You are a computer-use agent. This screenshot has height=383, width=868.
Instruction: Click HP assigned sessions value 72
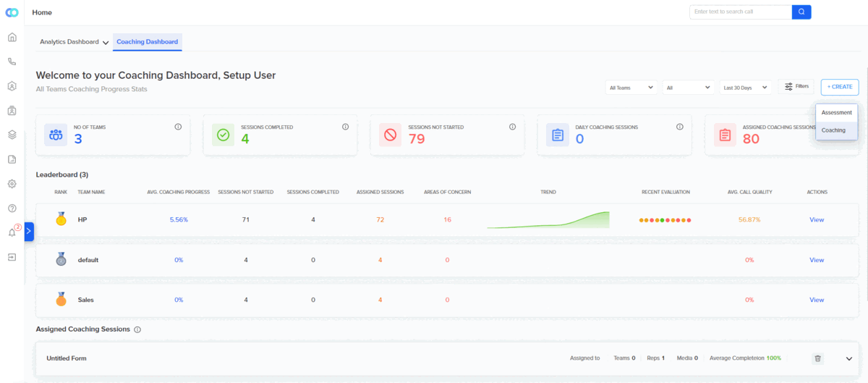click(380, 219)
